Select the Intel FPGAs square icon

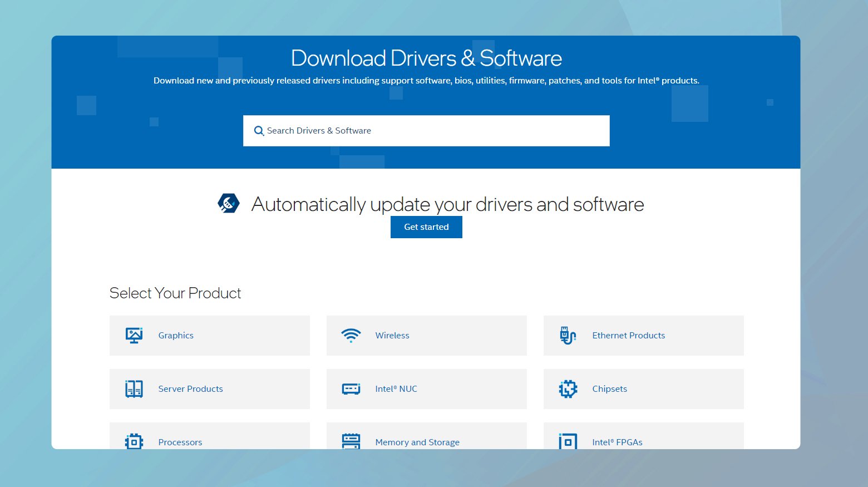tap(568, 441)
